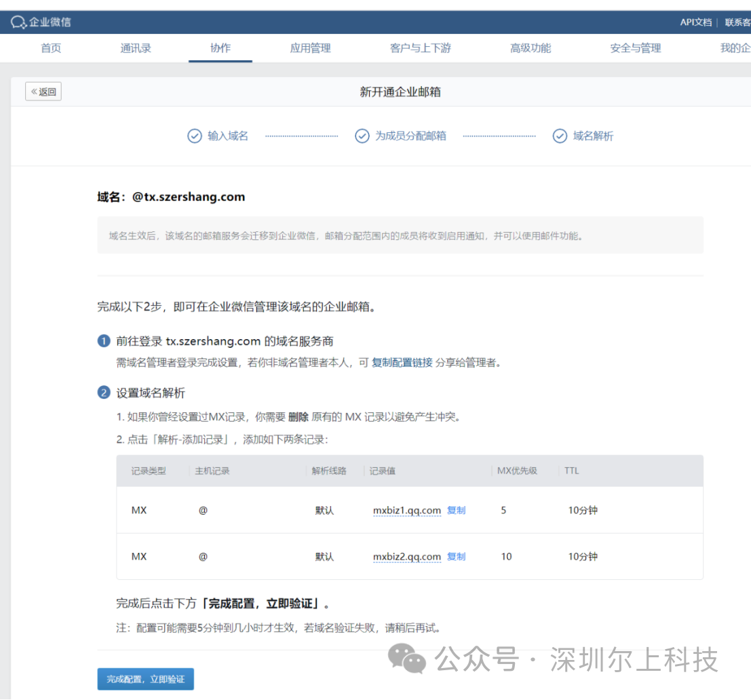Screen dimensions: 751x700
Task: Open the 首页 tab
Action: point(51,48)
